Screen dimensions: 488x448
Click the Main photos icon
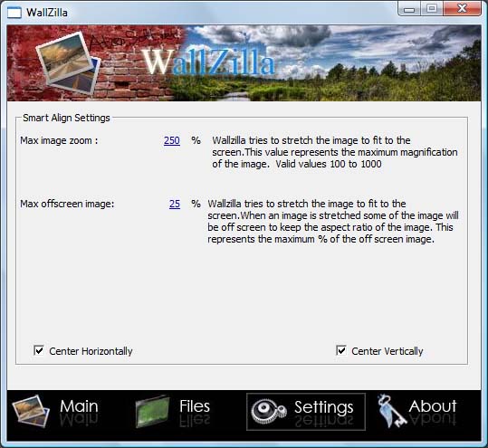(x=31, y=411)
